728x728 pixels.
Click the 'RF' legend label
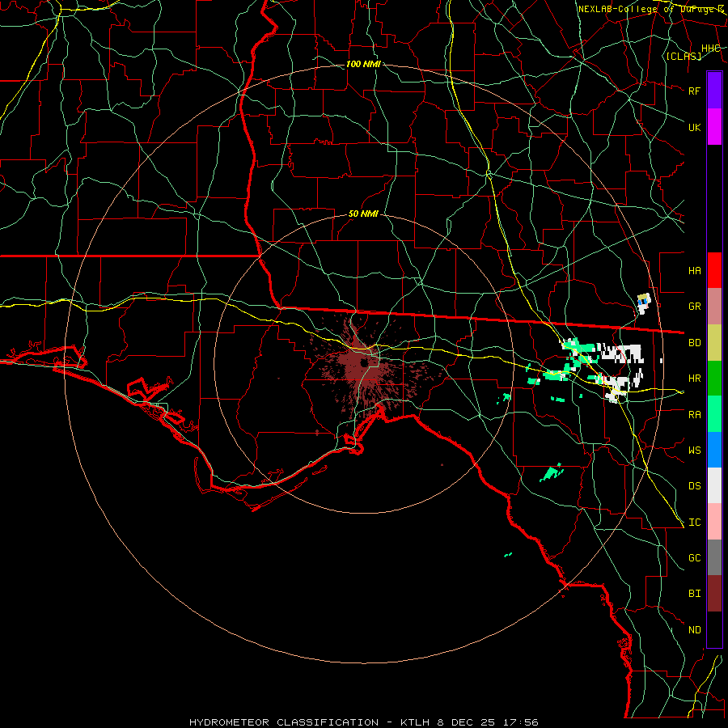click(x=694, y=91)
